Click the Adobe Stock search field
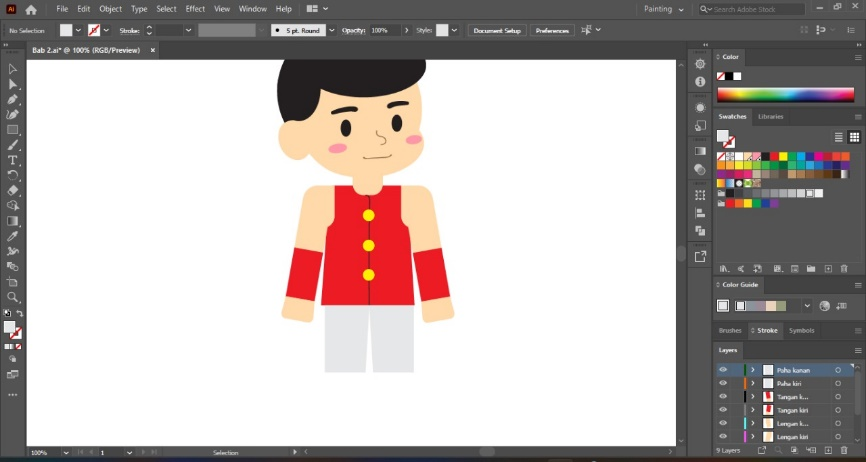 (752, 9)
